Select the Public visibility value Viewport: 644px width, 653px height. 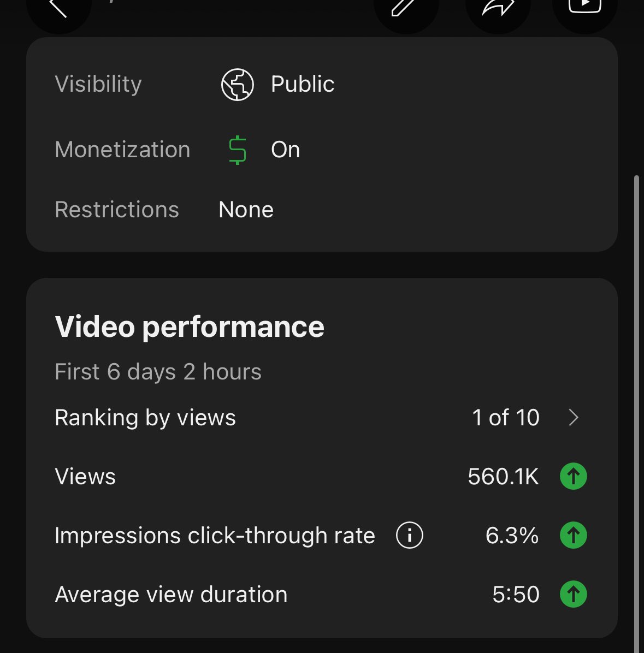(x=303, y=84)
